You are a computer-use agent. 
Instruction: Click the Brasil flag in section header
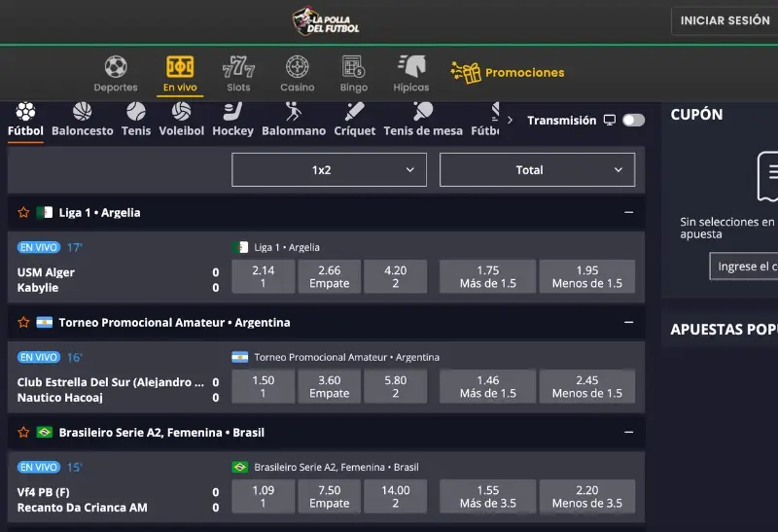point(45,432)
